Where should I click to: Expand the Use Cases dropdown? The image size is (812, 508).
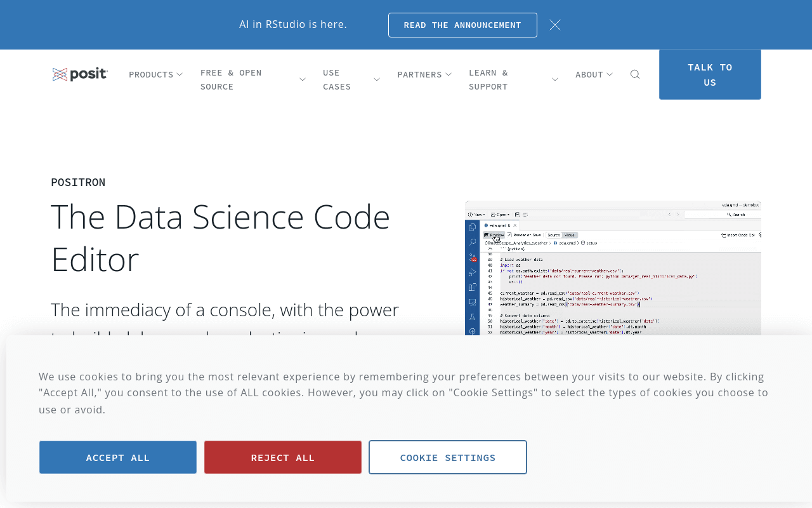point(351,79)
